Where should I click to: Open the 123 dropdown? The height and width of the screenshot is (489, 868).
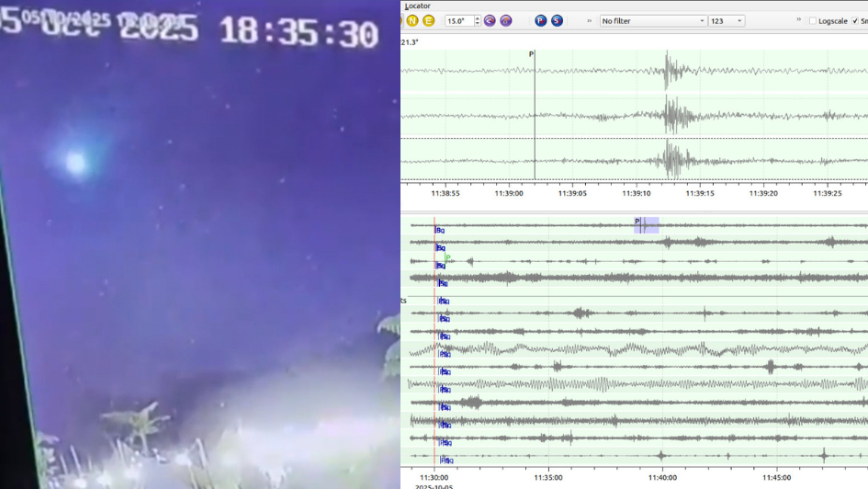[726, 20]
